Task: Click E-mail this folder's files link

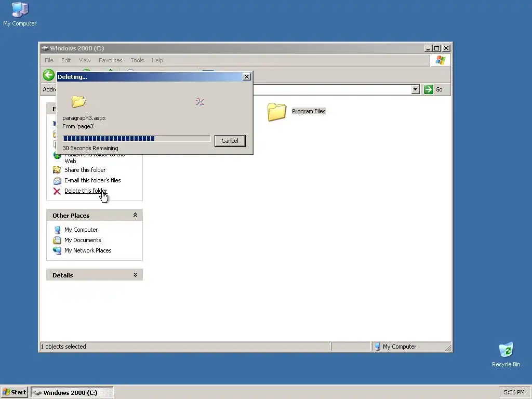Action: click(x=92, y=180)
